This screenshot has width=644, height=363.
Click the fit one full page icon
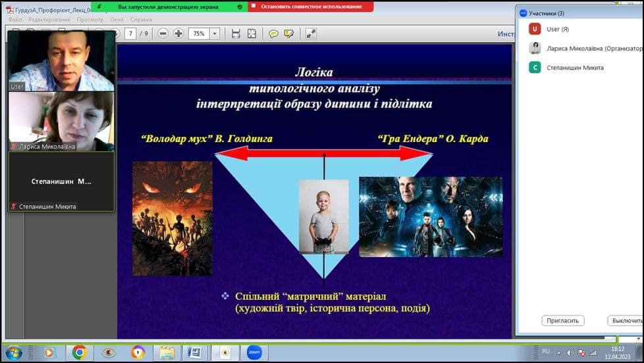[x=252, y=34]
